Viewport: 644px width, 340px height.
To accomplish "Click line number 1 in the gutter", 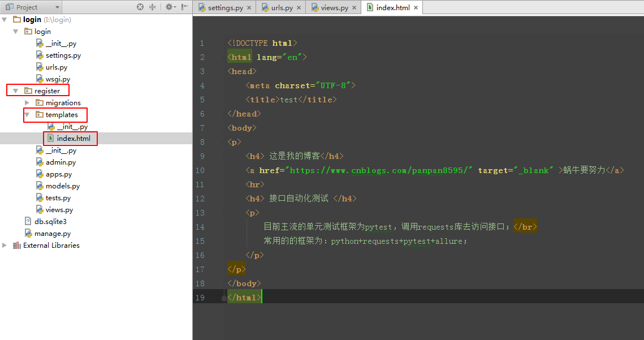I will pyautogui.click(x=202, y=43).
